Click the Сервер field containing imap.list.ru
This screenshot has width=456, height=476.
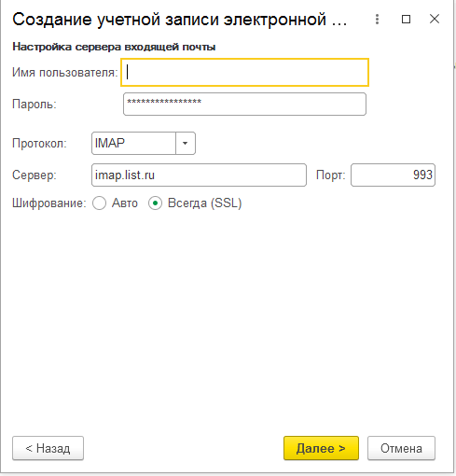point(199,175)
